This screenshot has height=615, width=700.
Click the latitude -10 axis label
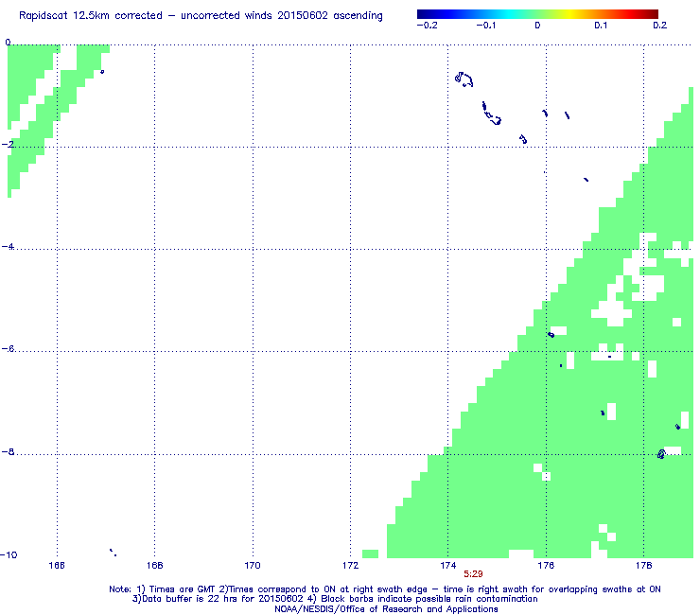pyautogui.click(x=9, y=554)
